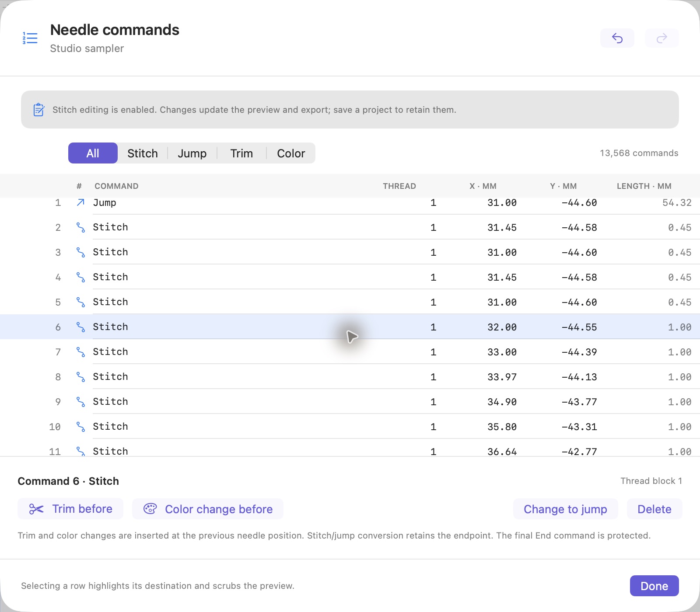Click the numbered list icon beside Needle commands

click(x=30, y=38)
